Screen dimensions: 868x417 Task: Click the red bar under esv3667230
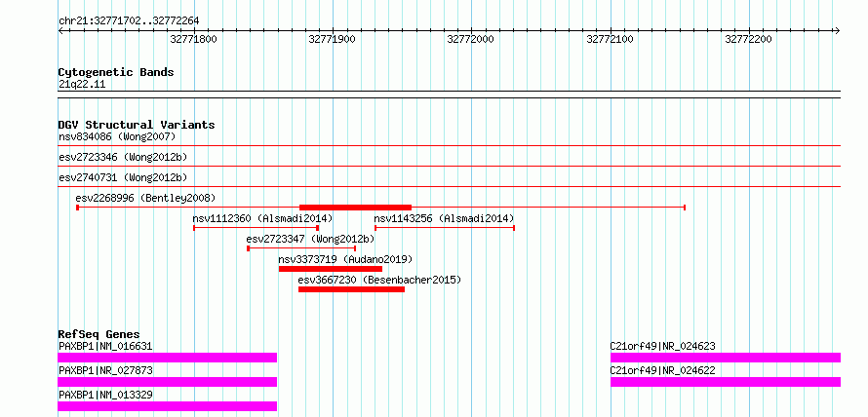click(x=351, y=289)
